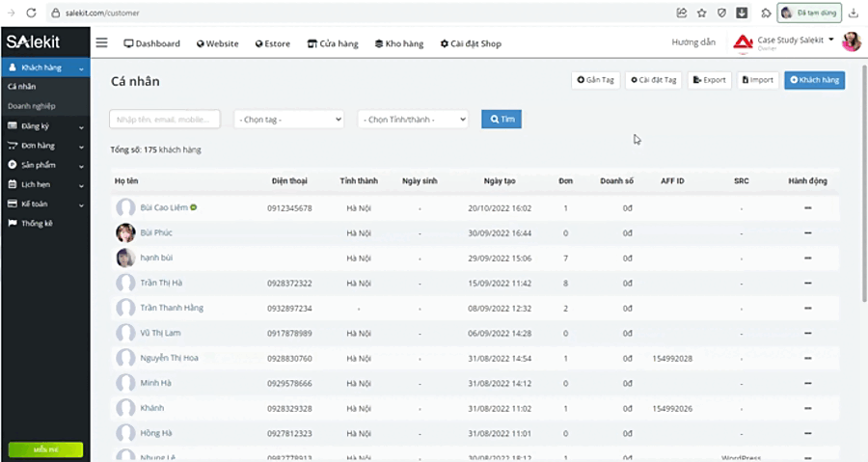Expand Sản phẩm sidebar section
Screen dimensions: 868x462
pyautogui.click(x=45, y=165)
